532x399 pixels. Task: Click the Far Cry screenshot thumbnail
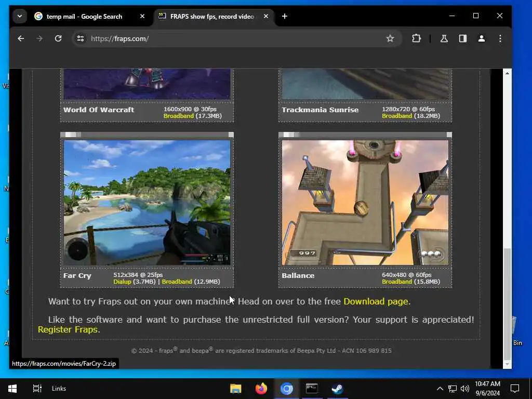(147, 203)
